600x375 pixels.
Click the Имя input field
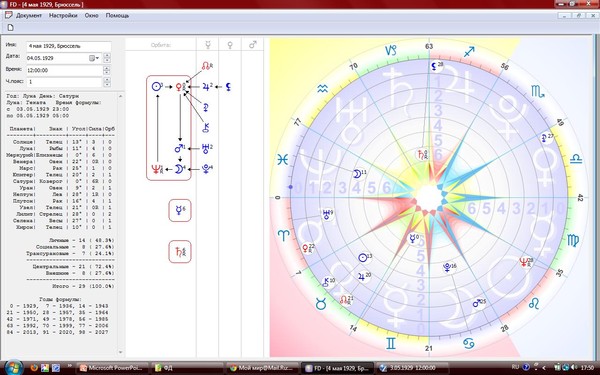69,46
